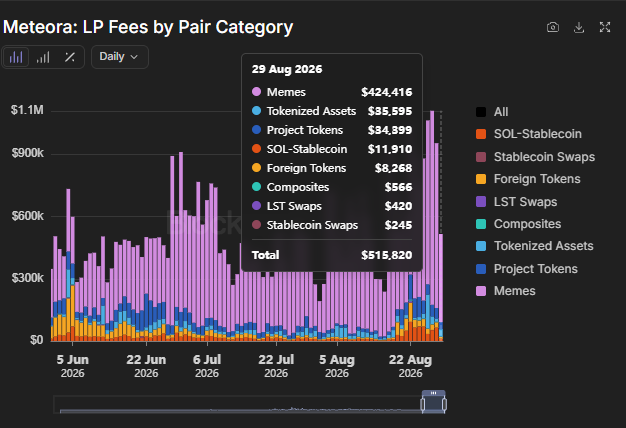Click the black All legend color swatch
The width and height of the screenshot is (626, 428).
coord(481,112)
